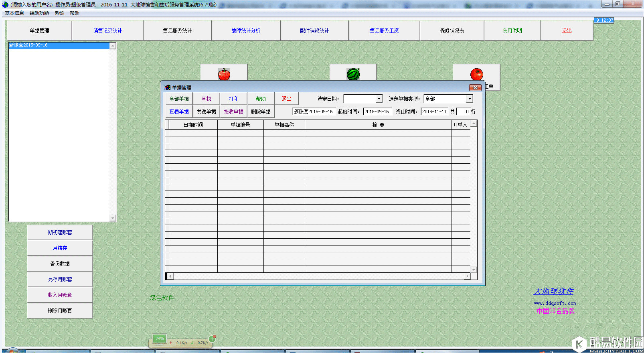Viewport: 644px width, 353px height.
Task: Click the watermelon icon button
Action: (x=353, y=74)
